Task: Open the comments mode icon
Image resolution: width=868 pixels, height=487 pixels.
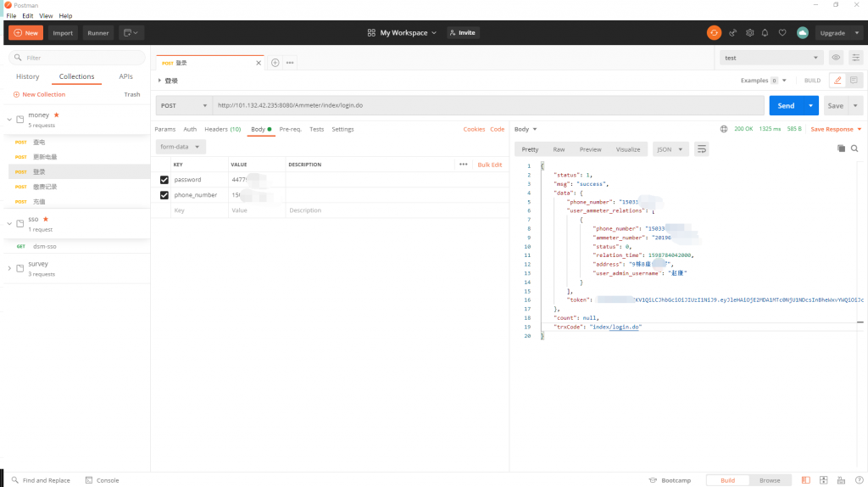Action: (854, 81)
